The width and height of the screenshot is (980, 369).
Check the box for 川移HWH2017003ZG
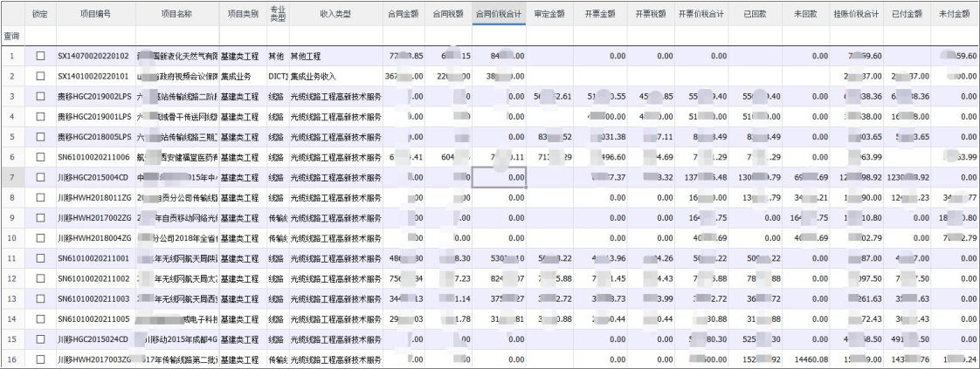(41, 359)
